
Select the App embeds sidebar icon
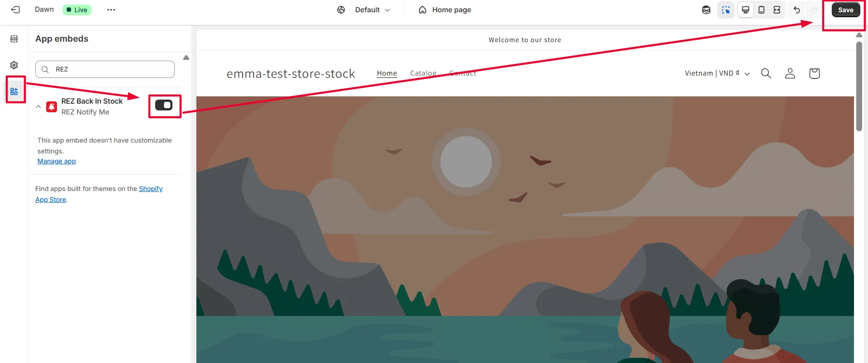tap(14, 91)
